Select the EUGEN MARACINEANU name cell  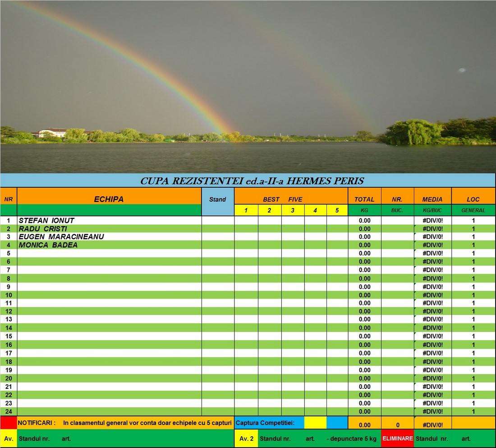pos(109,237)
